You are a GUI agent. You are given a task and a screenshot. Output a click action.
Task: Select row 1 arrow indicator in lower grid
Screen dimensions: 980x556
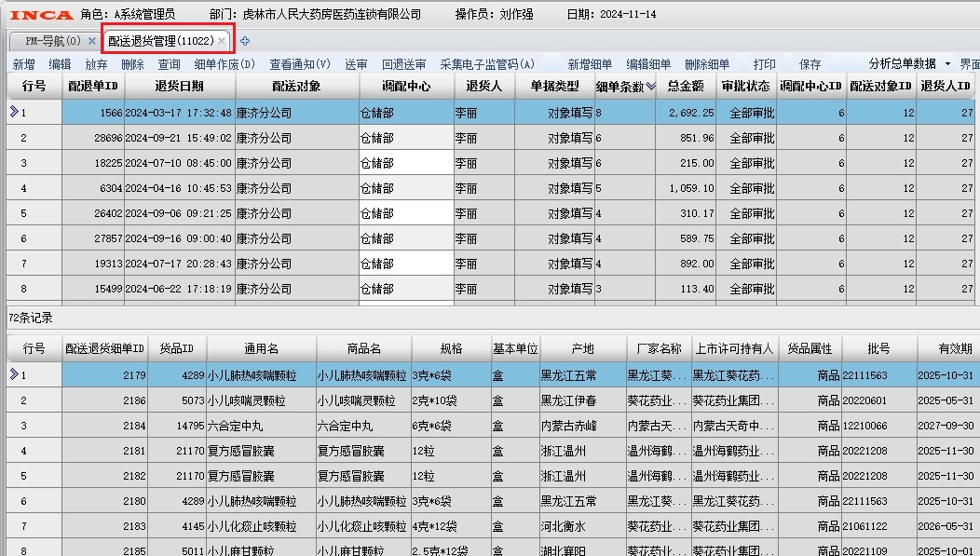pyautogui.click(x=14, y=375)
